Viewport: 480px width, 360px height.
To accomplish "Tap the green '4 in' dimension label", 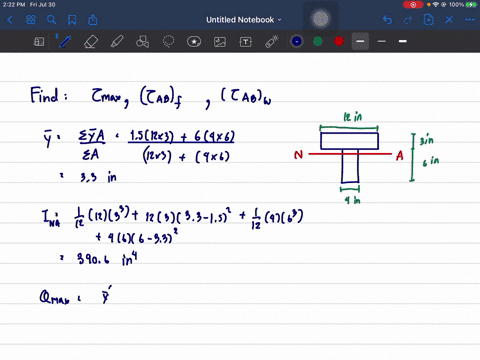I will point(353,200).
